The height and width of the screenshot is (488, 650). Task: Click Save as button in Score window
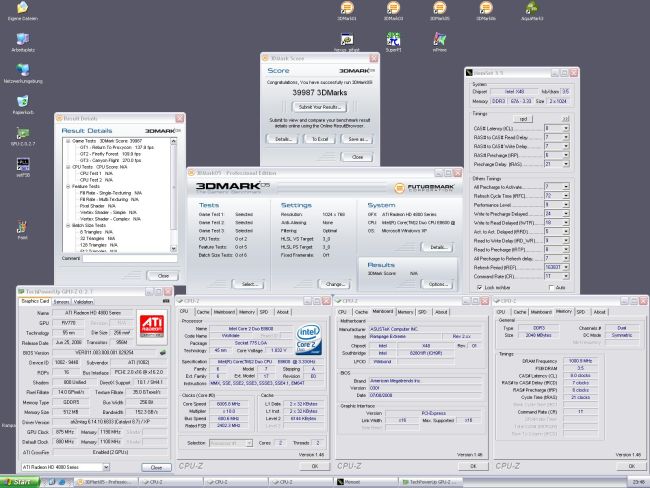357,139
